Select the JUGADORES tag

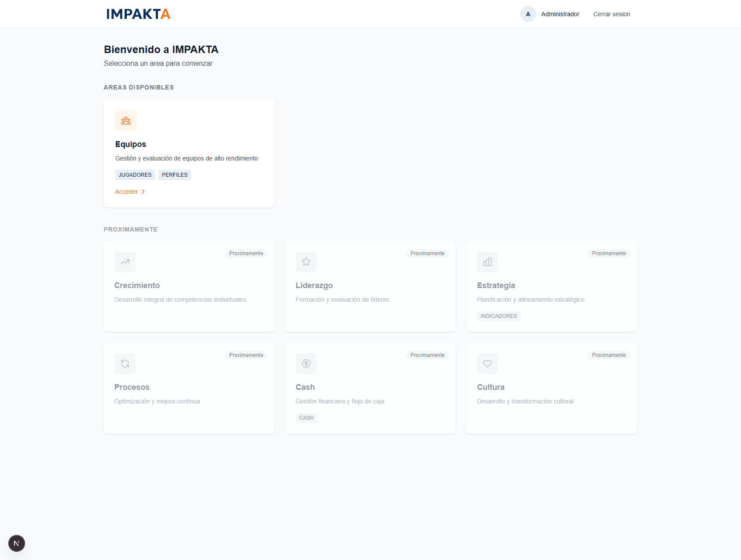[135, 175]
